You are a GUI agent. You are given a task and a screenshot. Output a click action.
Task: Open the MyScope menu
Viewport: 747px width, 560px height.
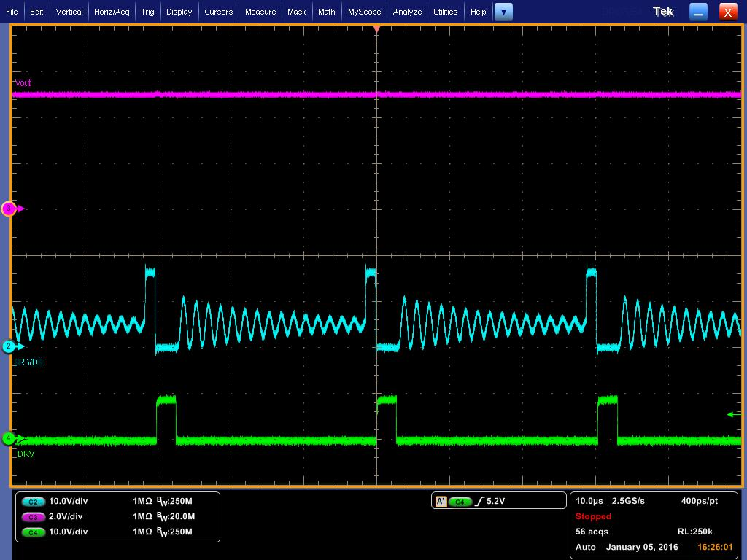tap(364, 11)
